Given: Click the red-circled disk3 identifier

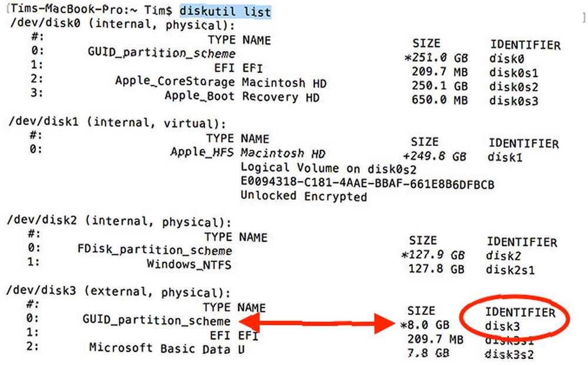Looking at the screenshot, I should [x=502, y=326].
